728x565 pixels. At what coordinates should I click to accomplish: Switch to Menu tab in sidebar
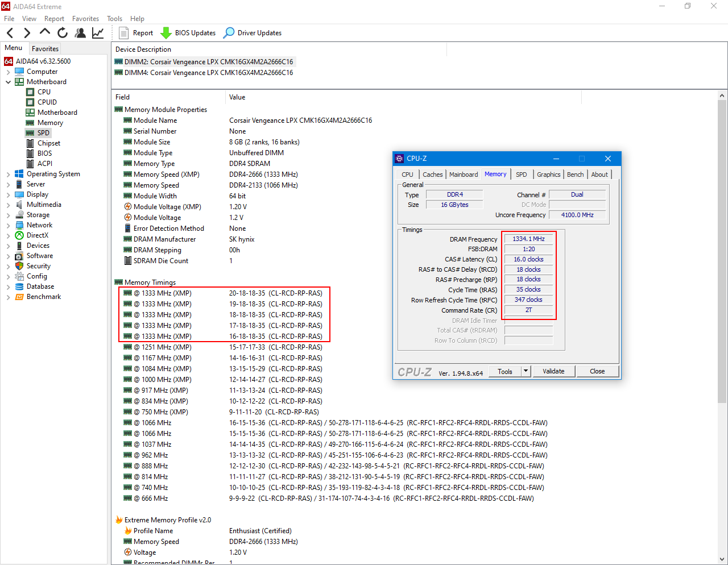click(x=14, y=48)
